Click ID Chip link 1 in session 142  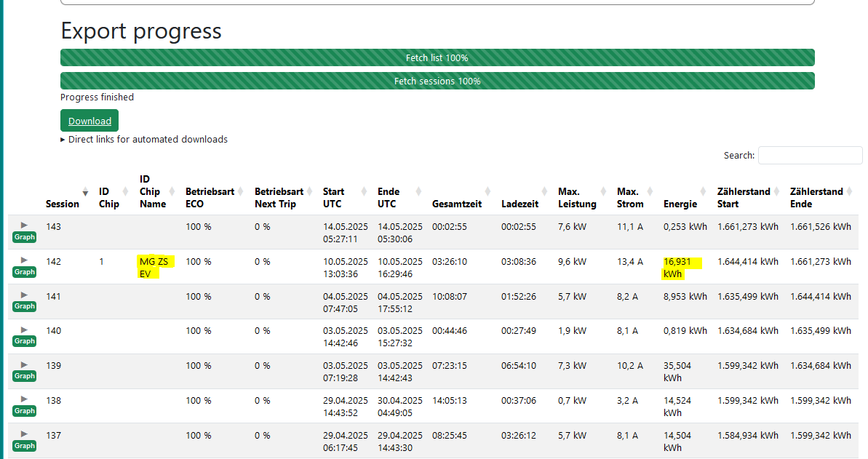coord(102,261)
